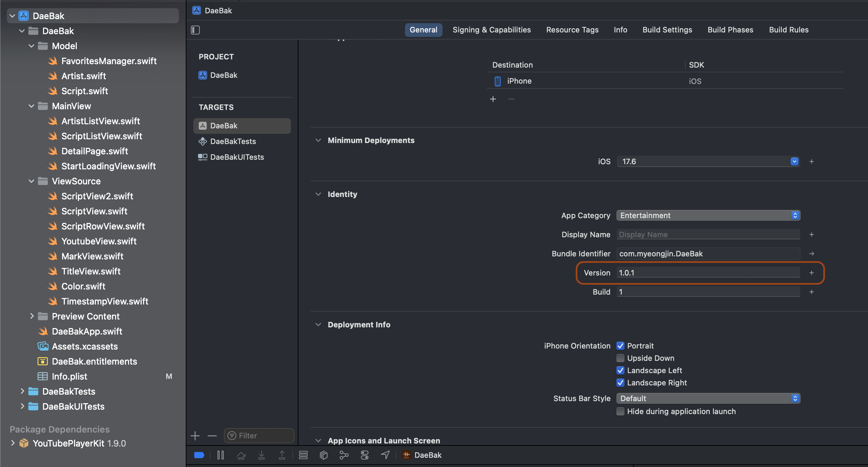This screenshot has height=467, width=868.
Task: Switch to the General tab
Action: pyautogui.click(x=423, y=30)
